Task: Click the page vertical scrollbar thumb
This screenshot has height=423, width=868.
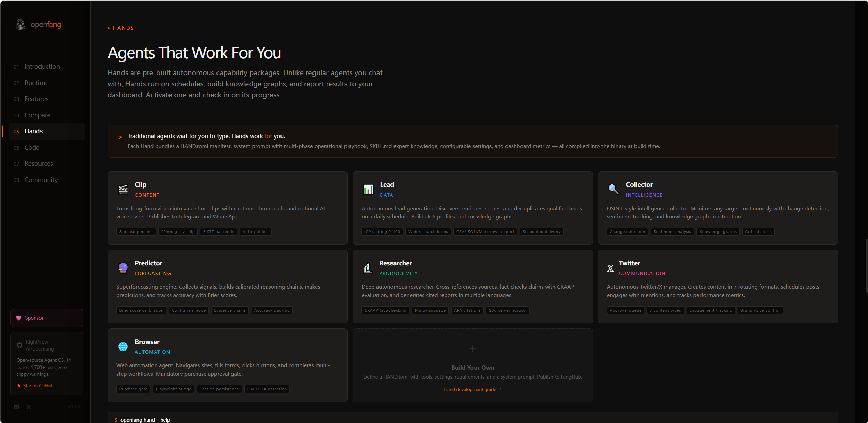Action: pos(866,265)
